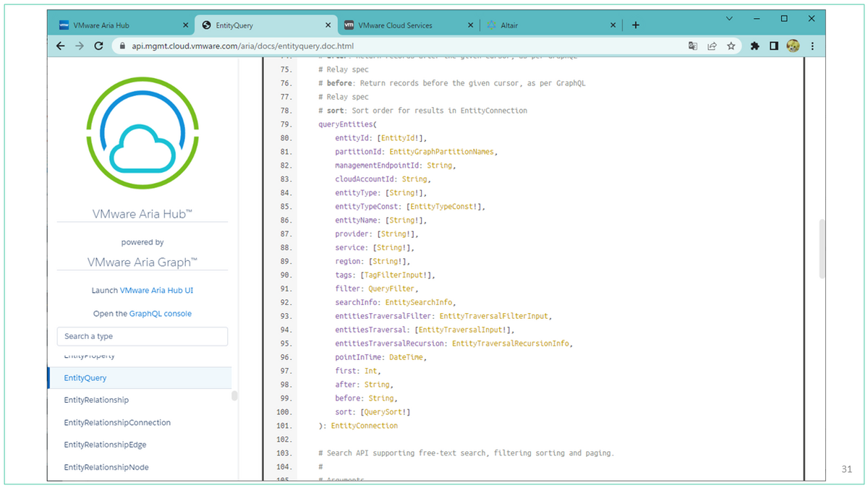Follow the QueryFilter type link
The width and height of the screenshot is (868, 488).
click(391, 289)
